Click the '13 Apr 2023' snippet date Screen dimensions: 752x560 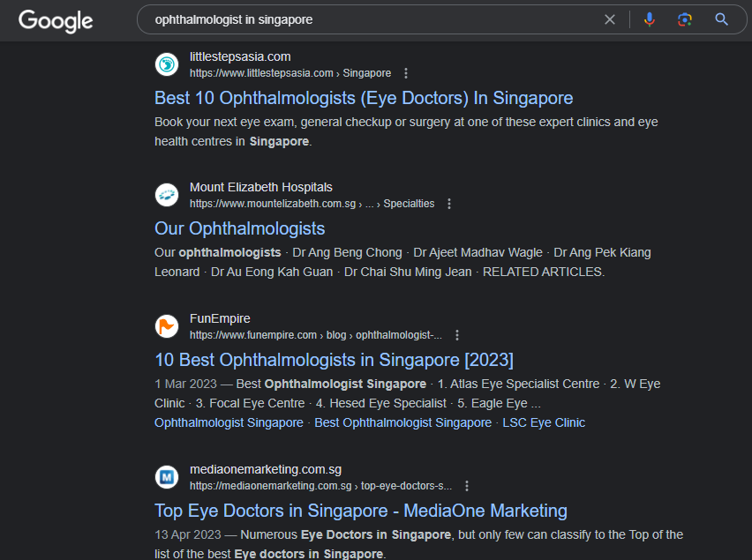[187, 534]
